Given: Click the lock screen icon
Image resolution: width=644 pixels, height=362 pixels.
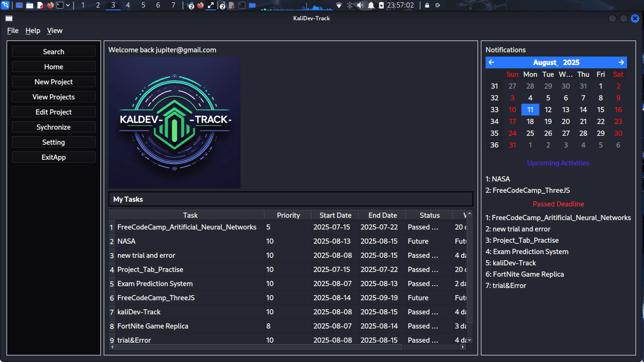Looking at the screenshot, I should click(427, 5).
